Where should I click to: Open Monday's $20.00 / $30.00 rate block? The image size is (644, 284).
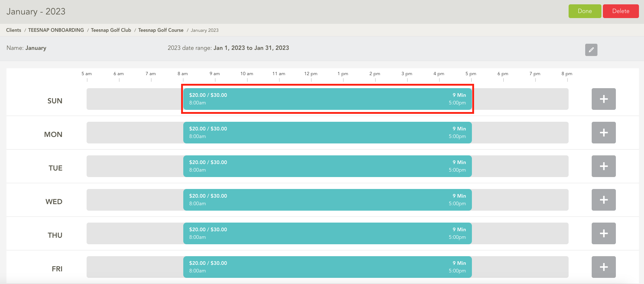pos(327,133)
